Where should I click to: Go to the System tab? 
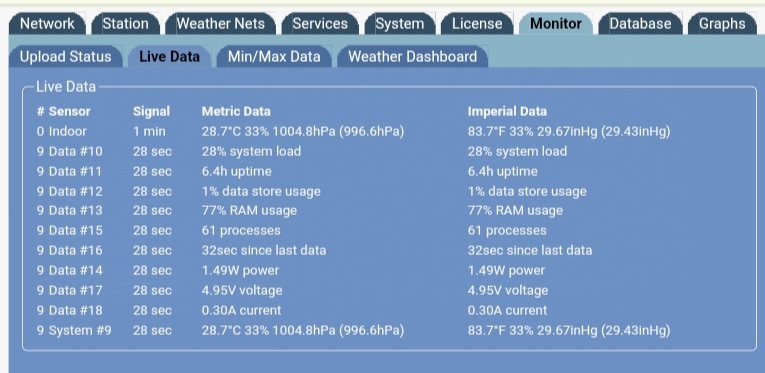pos(400,24)
